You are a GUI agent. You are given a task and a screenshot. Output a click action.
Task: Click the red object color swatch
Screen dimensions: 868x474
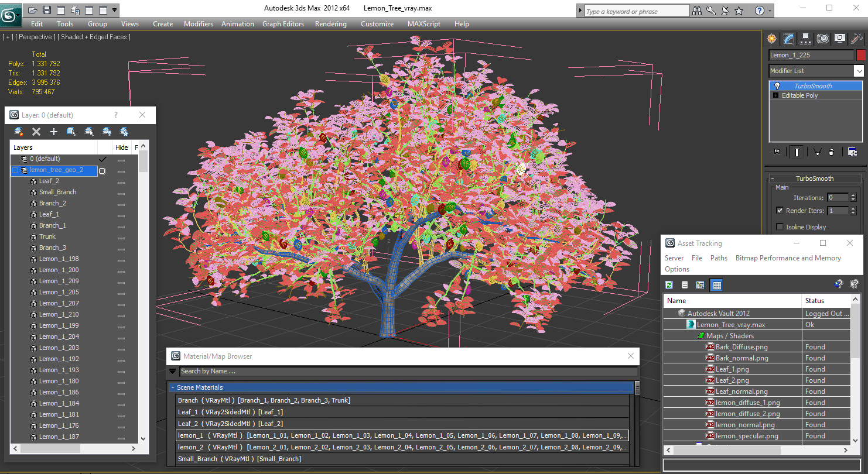[860, 55]
